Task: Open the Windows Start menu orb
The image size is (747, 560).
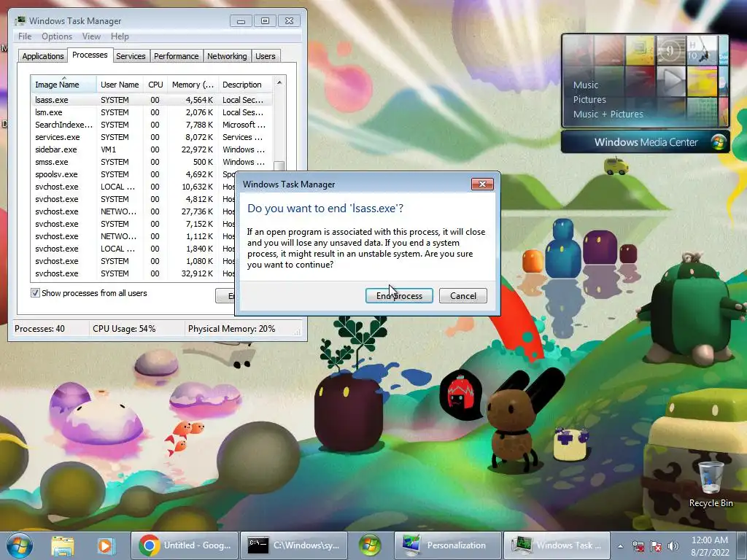Action: click(x=19, y=545)
